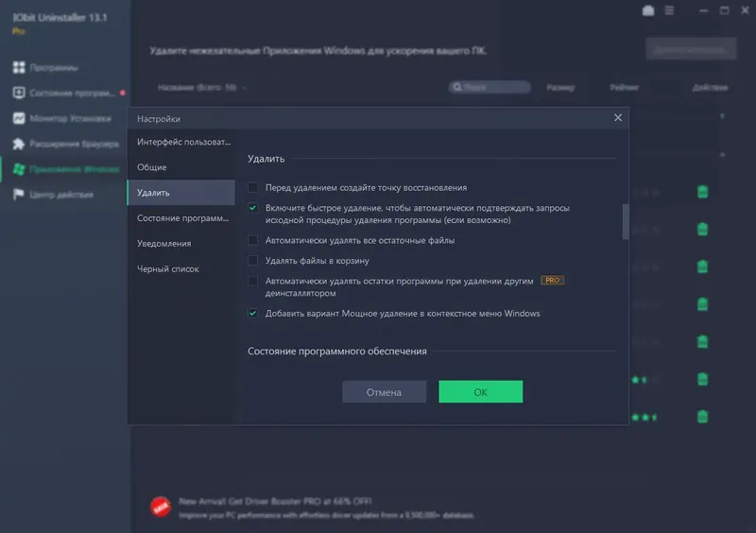756x533 pixels.
Task: Click the search field in main window
Action: [490, 87]
